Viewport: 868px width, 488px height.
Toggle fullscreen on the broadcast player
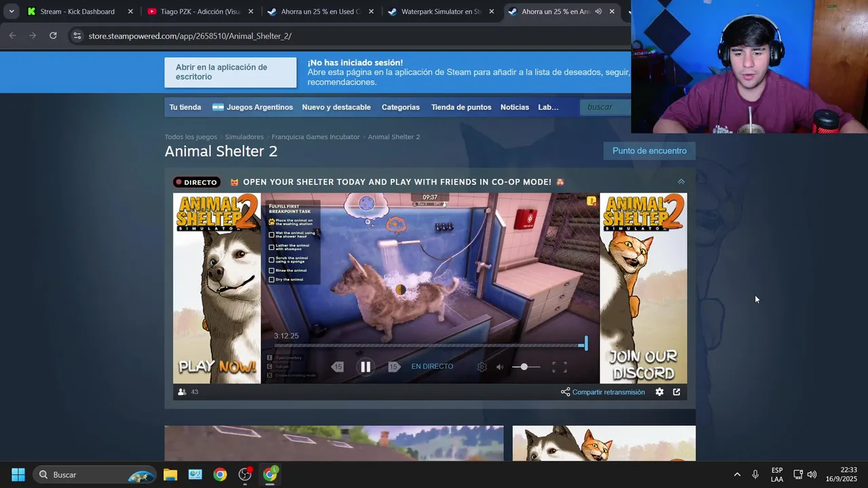[559, 367]
